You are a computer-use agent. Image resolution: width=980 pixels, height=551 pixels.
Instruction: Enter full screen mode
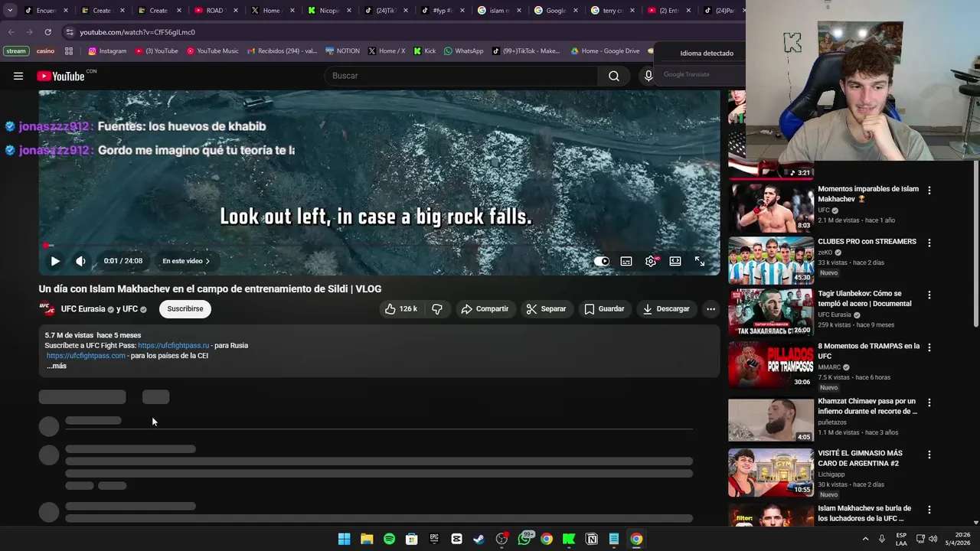pyautogui.click(x=700, y=261)
